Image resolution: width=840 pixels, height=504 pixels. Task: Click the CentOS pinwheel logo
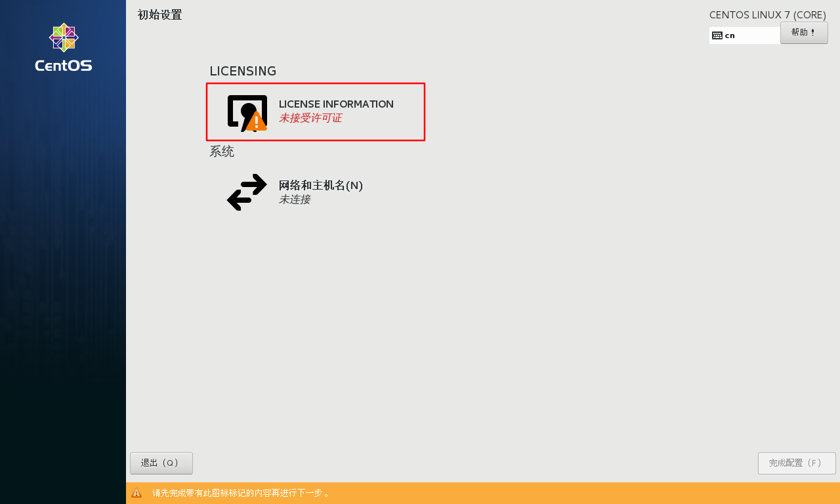click(x=64, y=37)
